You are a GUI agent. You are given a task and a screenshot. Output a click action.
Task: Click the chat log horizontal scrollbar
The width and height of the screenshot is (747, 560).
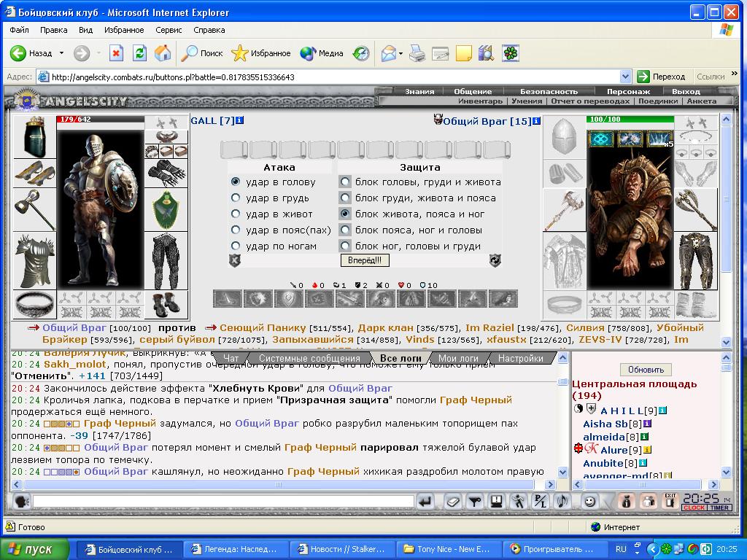pos(283,484)
